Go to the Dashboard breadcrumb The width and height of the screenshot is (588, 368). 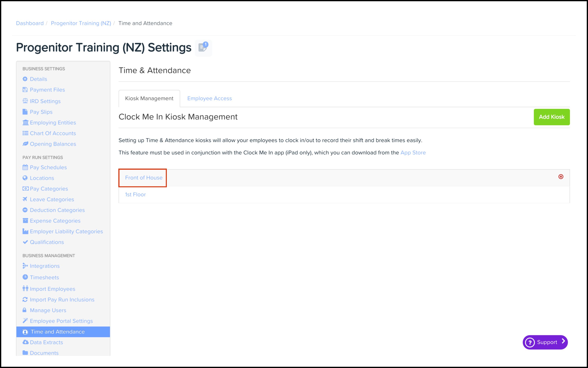(x=30, y=23)
